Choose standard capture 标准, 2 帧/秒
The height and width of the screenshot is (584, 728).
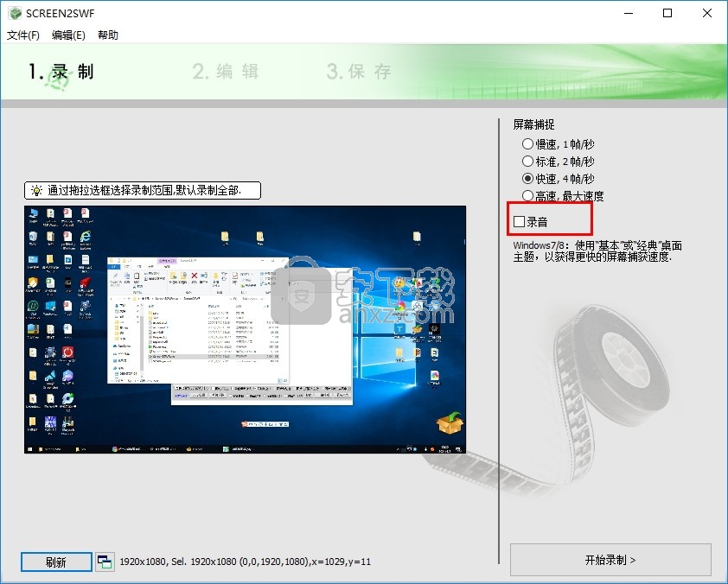558,162
